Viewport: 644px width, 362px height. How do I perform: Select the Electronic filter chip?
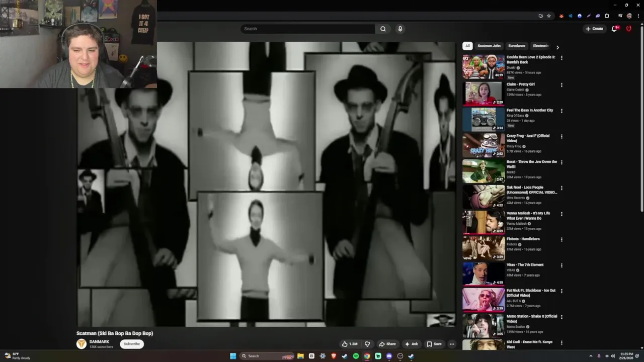tap(541, 46)
